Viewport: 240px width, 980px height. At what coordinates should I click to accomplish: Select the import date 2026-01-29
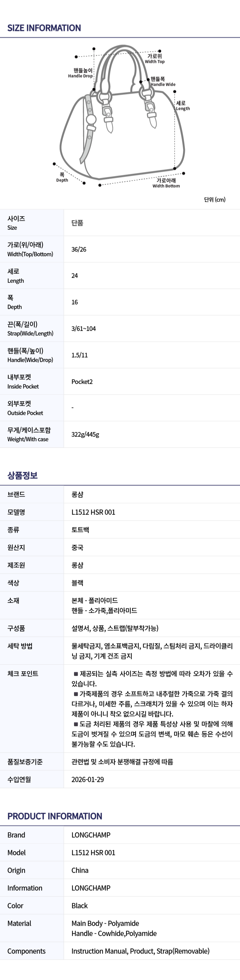tap(87, 779)
